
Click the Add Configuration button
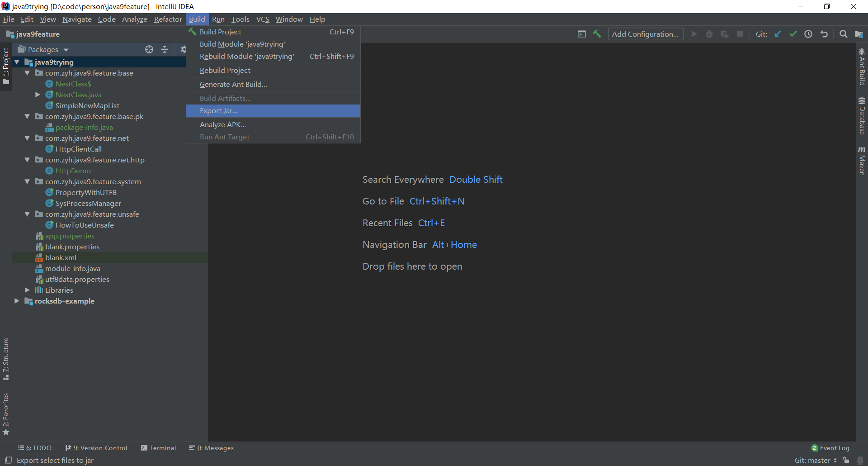[645, 34]
